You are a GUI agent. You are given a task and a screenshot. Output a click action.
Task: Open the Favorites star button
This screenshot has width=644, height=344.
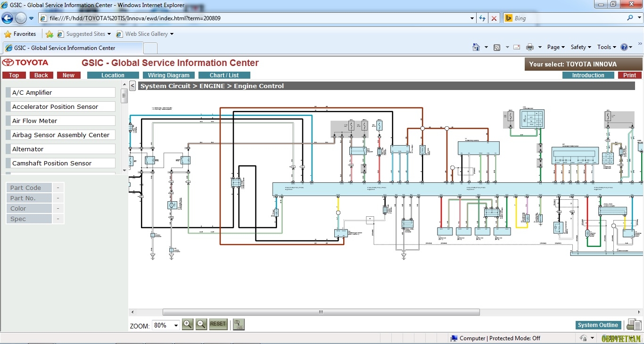(x=20, y=34)
